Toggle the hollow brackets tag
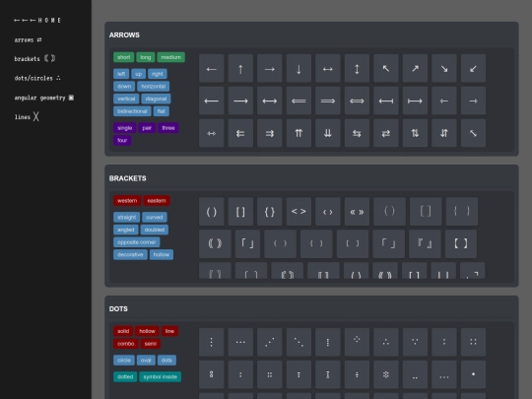Viewport: 532px width, 399px height. (162, 255)
